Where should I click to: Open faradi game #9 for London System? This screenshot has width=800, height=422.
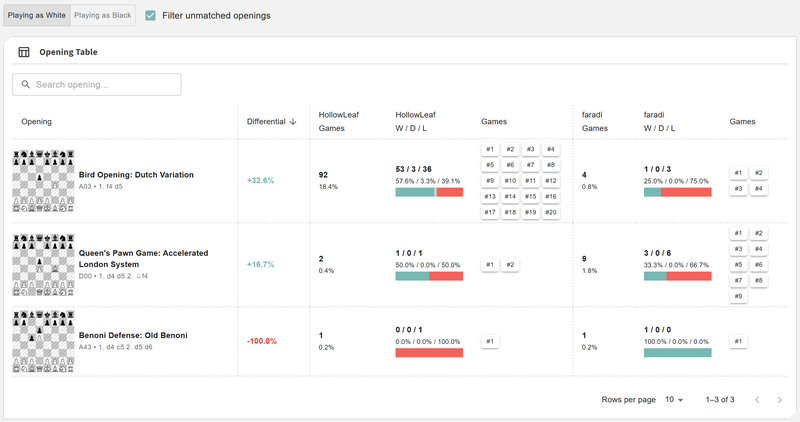pos(739,296)
